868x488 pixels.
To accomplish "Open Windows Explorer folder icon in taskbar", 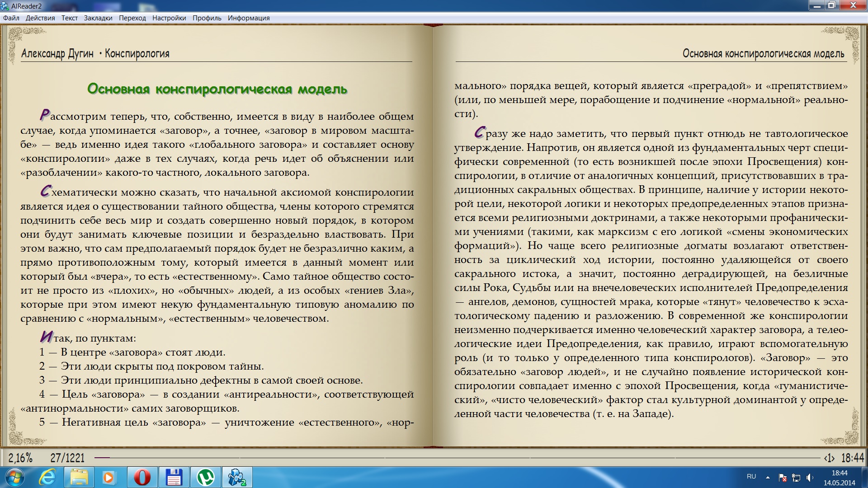I will tap(79, 477).
